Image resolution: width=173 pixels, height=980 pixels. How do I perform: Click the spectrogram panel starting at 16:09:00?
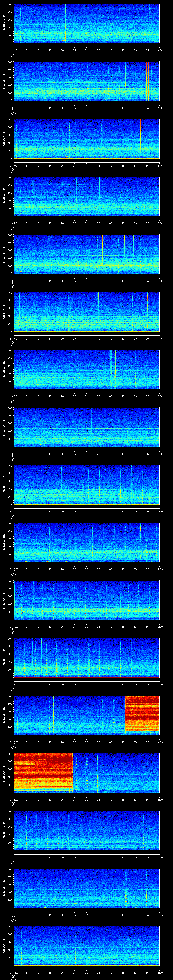86,485
